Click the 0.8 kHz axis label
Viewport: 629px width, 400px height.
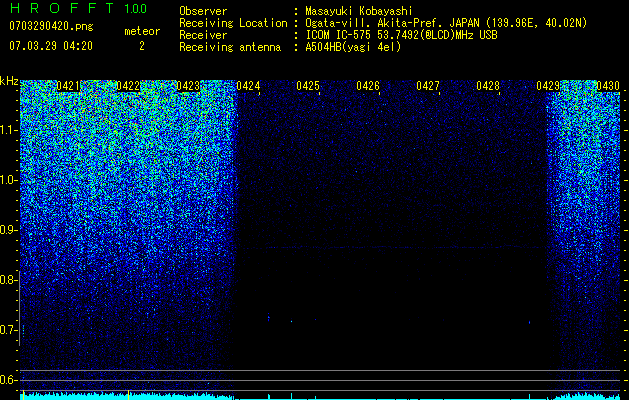tap(8, 280)
